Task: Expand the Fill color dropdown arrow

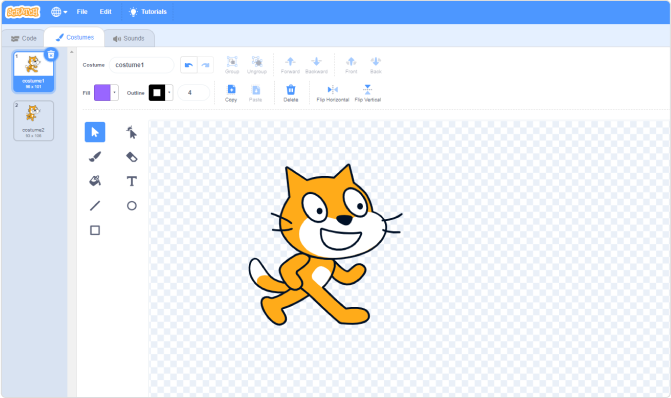Action: (x=115, y=92)
